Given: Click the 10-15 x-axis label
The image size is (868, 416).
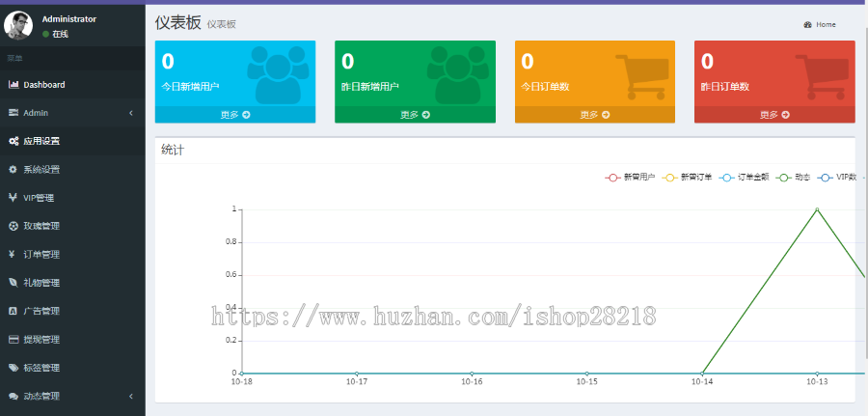Looking at the screenshot, I should point(586,381).
